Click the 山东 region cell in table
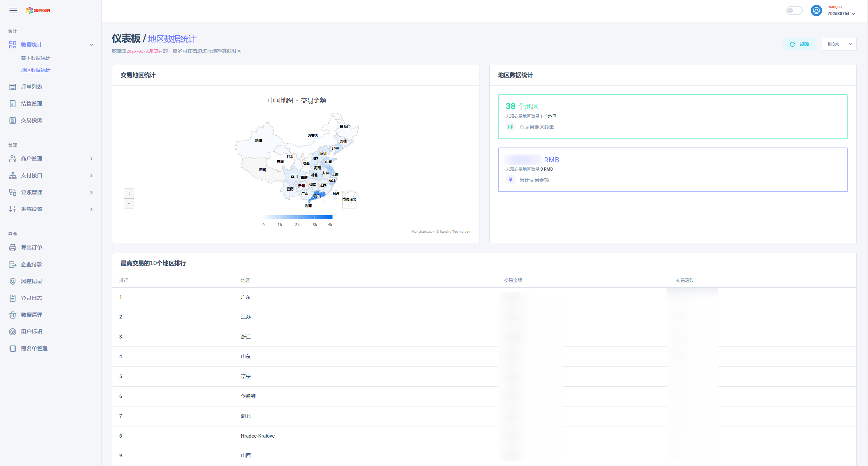The width and height of the screenshot is (868, 466). pos(246,357)
